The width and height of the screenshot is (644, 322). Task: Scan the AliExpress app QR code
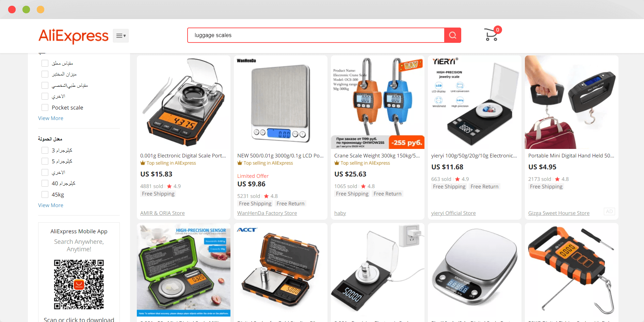79,284
